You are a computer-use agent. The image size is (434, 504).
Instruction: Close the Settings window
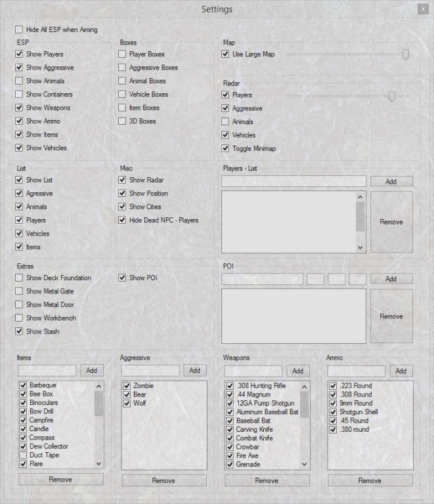[x=423, y=9]
